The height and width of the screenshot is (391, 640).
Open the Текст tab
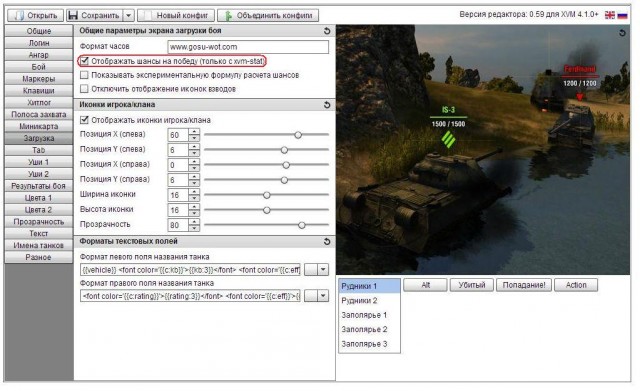click(39, 233)
